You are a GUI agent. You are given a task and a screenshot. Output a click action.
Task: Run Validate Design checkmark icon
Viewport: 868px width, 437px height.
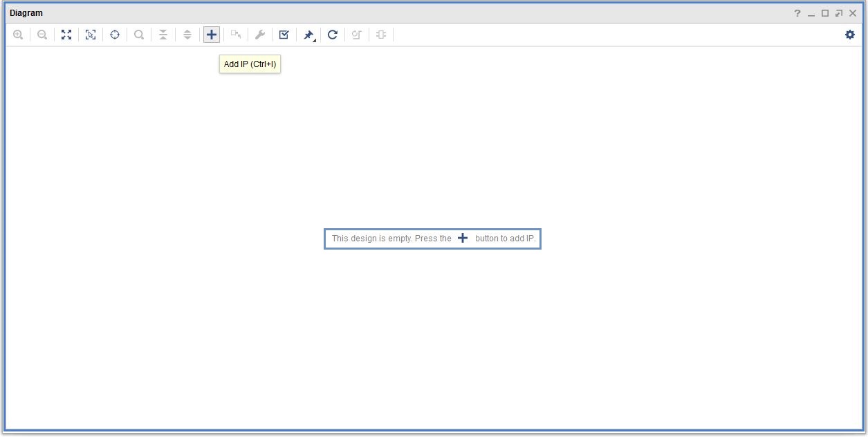click(x=284, y=35)
